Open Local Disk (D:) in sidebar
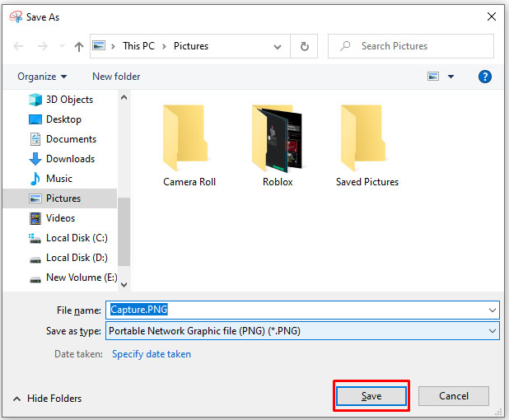This screenshot has width=509, height=420. coord(68,258)
